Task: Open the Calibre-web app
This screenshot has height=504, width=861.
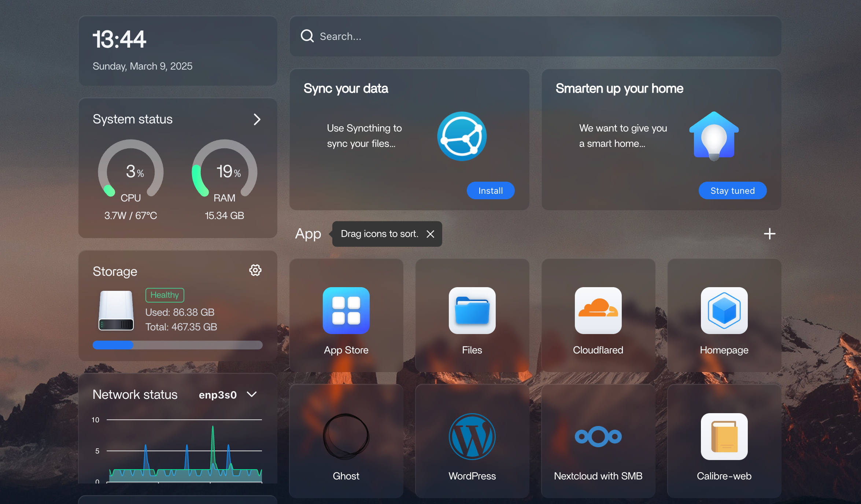Action: [724, 437]
